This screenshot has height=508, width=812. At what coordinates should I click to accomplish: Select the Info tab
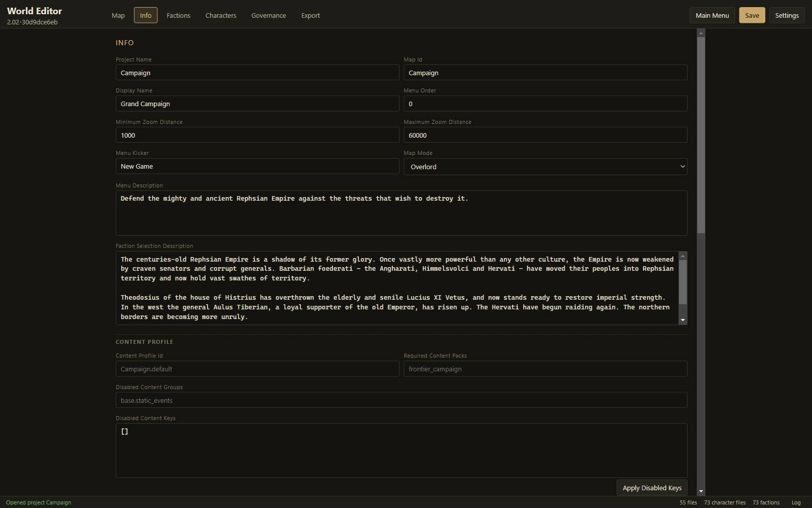coord(146,15)
